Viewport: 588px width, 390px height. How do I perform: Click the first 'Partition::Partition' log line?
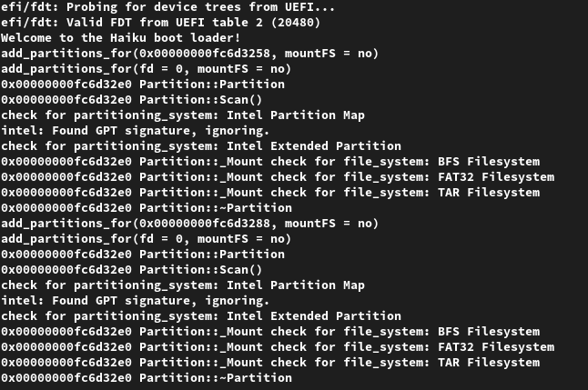143,85
